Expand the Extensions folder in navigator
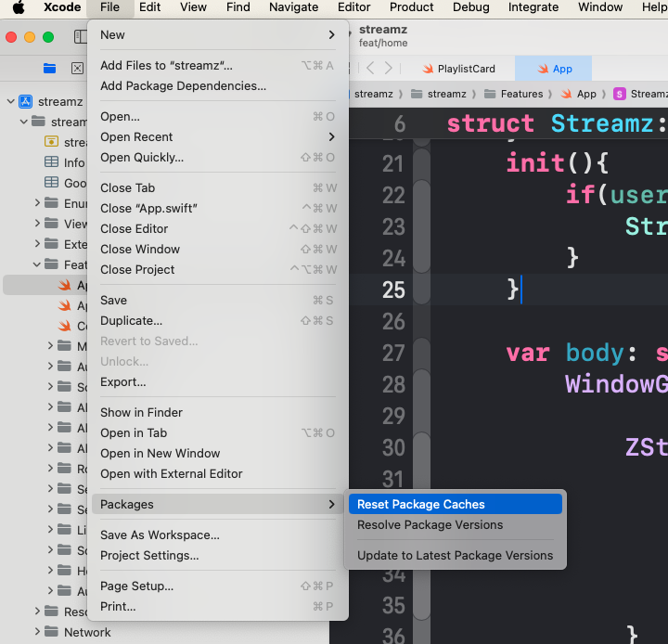Screen dimensions: 668x644 [37, 244]
